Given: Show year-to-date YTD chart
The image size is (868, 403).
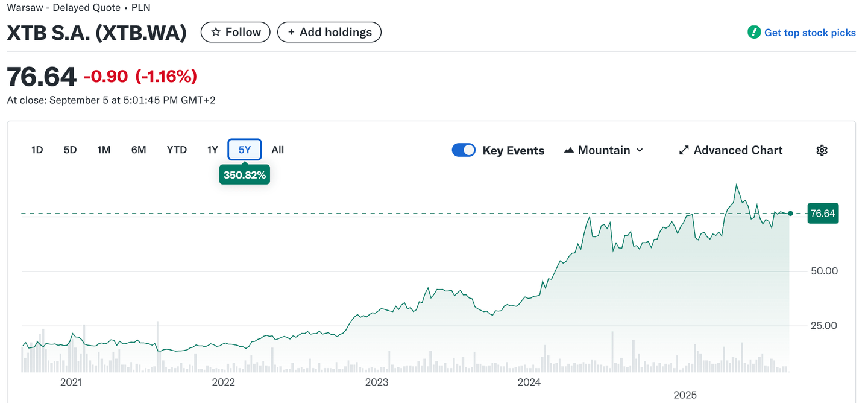Looking at the screenshot, I should click(x=177, y=150).
